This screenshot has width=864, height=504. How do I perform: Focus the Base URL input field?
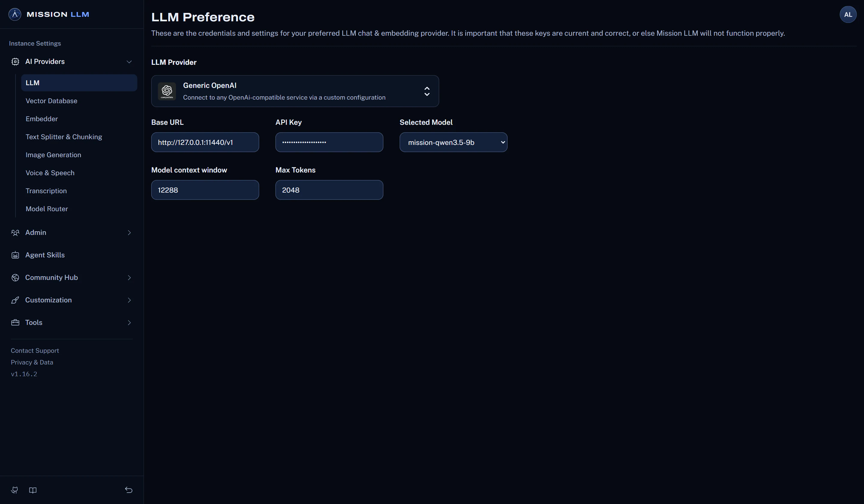205,142
